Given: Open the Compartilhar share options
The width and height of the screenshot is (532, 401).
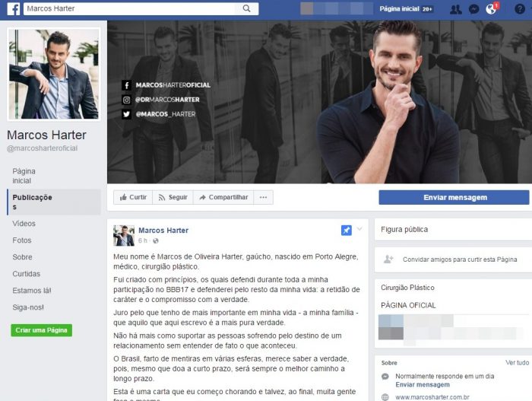Looking at the screenshot, I should coord(223,197).
